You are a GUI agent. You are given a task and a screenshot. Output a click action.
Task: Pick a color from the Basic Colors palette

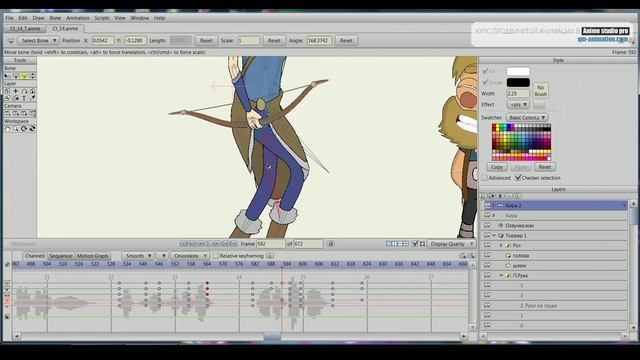(x=521, y=142)
